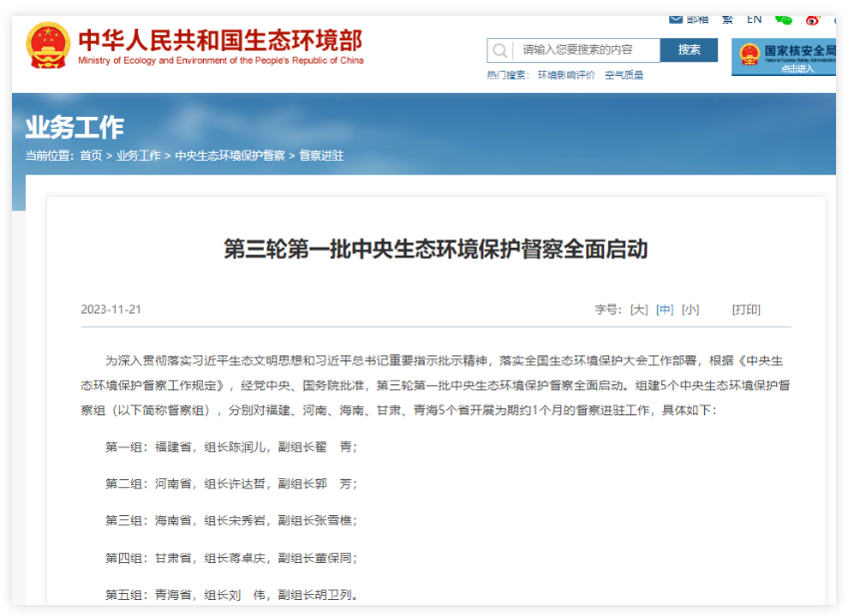Click hot search term 环境影响评价

[566, 75]
